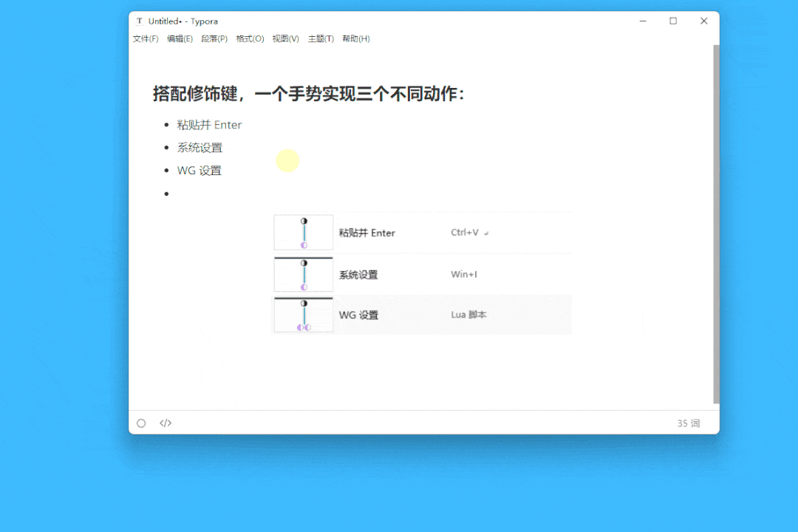Screen dimensions: 798x532
Task: Click the Typora app icon in title bar
Action: (140, 21)
